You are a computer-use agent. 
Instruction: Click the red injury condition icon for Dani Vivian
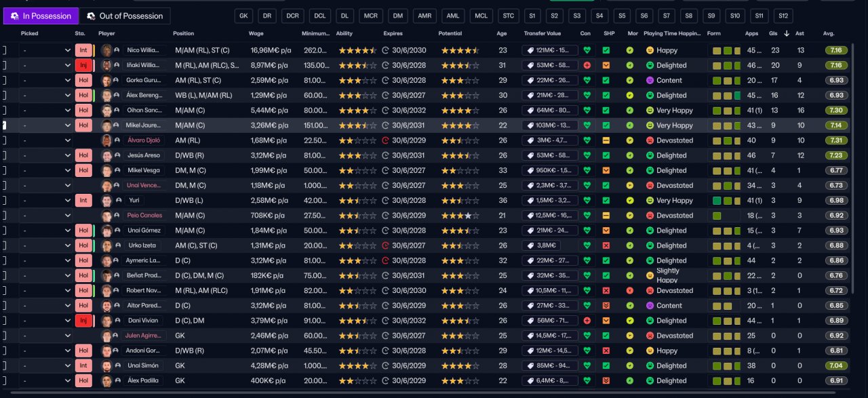coord(587,321)
